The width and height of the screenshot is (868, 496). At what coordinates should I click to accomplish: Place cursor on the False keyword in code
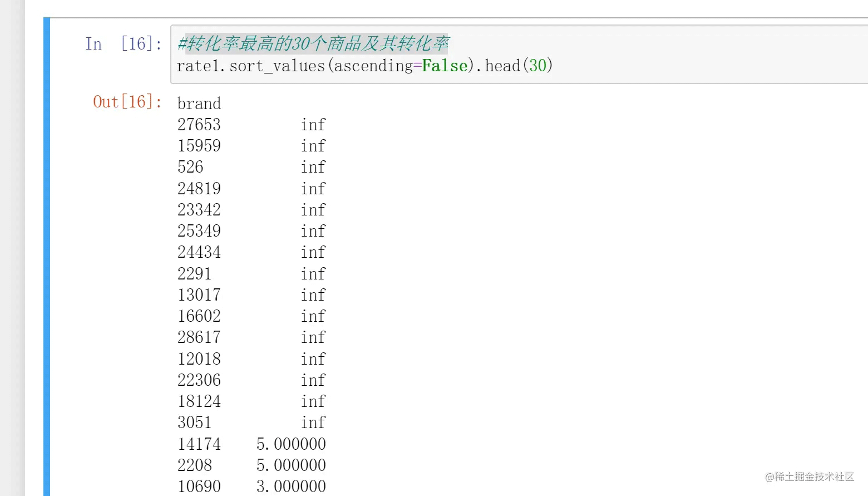445,66
